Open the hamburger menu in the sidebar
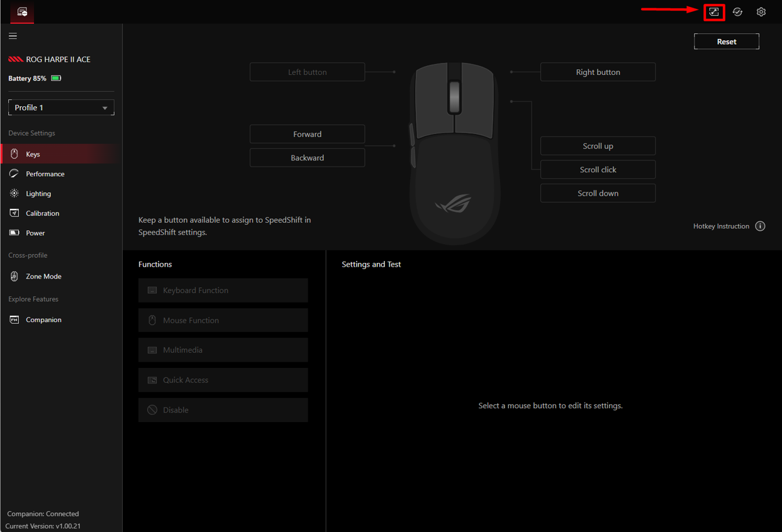The image size is (782, 532). click(13, 36)
